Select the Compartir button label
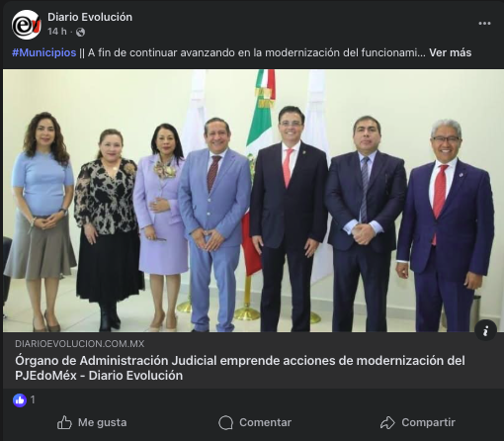The image size is (504, 441). (428, 422)
